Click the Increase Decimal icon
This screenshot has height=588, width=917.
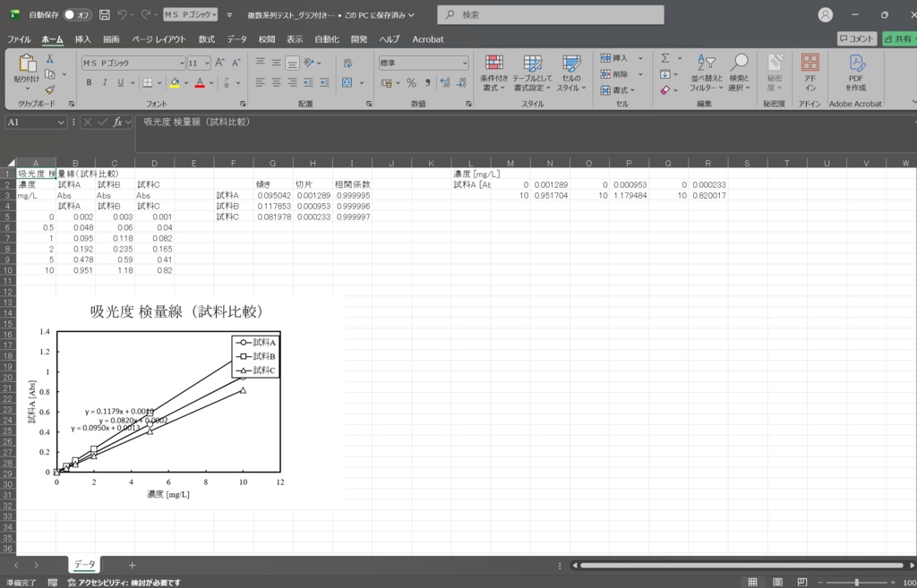tap(445, 83)
